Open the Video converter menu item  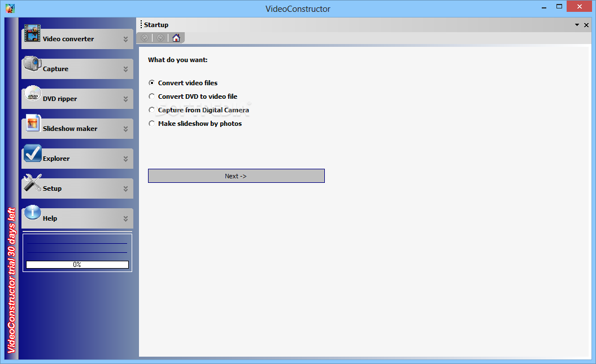pos(77,39)
